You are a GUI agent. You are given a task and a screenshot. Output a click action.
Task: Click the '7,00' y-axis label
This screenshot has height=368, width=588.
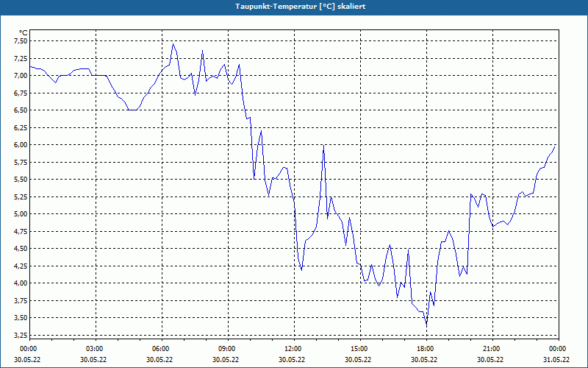pyautogui.click(x=20, y=76)
